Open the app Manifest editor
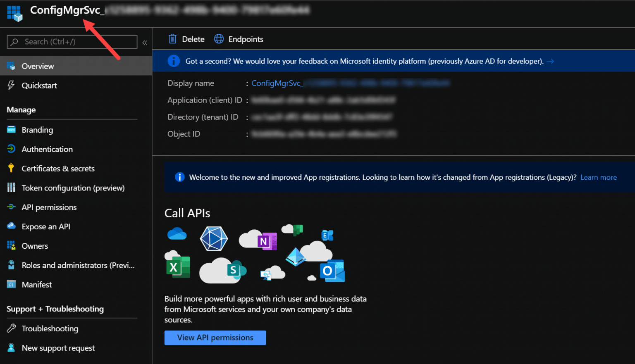 click(37, 284)
